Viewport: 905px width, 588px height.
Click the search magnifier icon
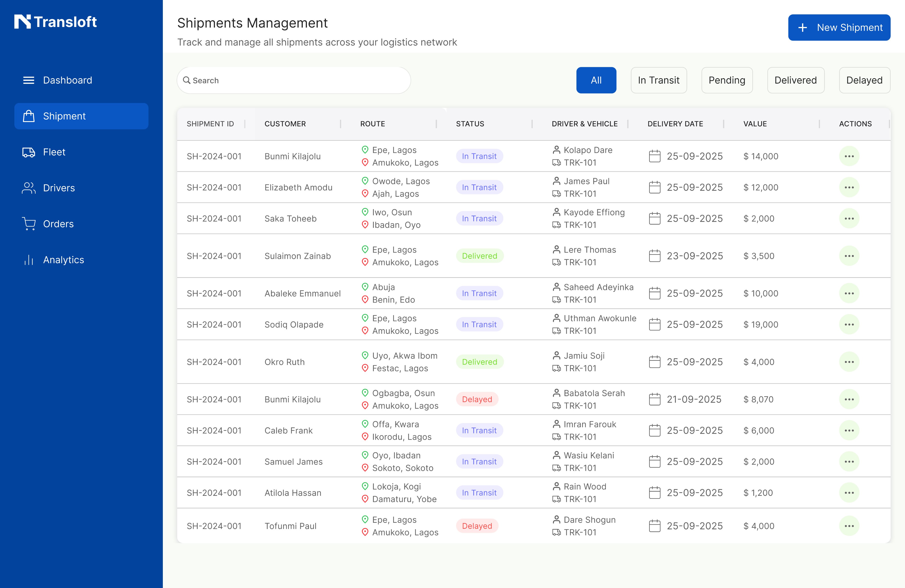point(187,80)
